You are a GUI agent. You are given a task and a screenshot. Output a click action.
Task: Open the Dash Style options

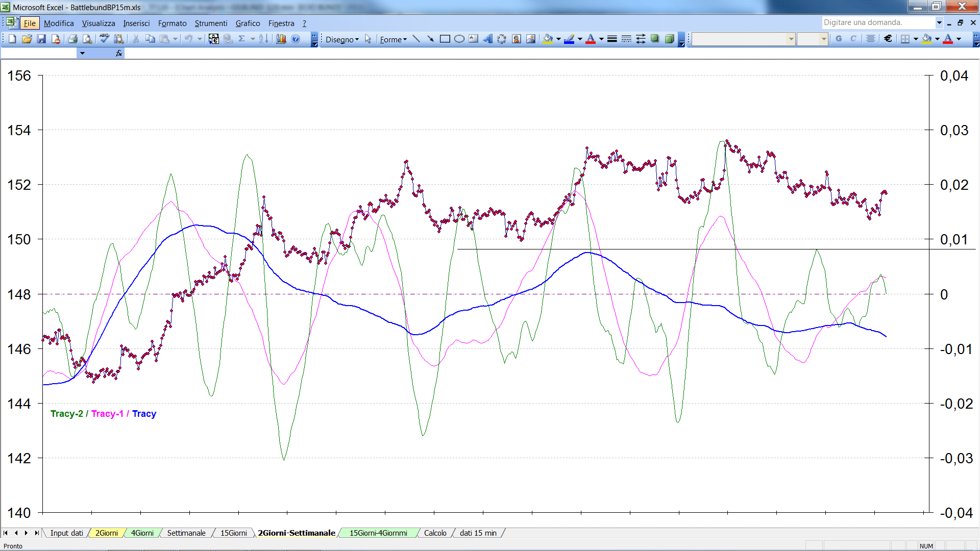tap(626, 39)
